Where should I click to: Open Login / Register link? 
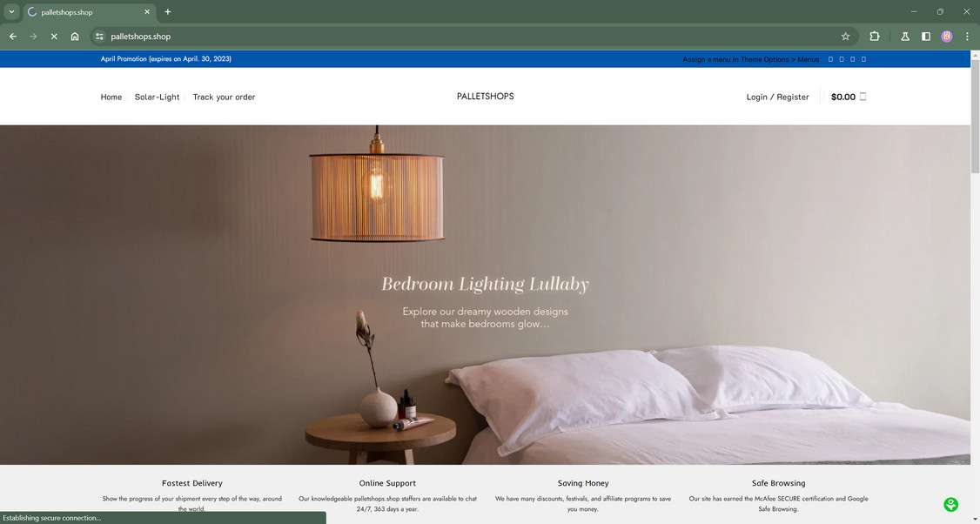(x=777, y=97)
